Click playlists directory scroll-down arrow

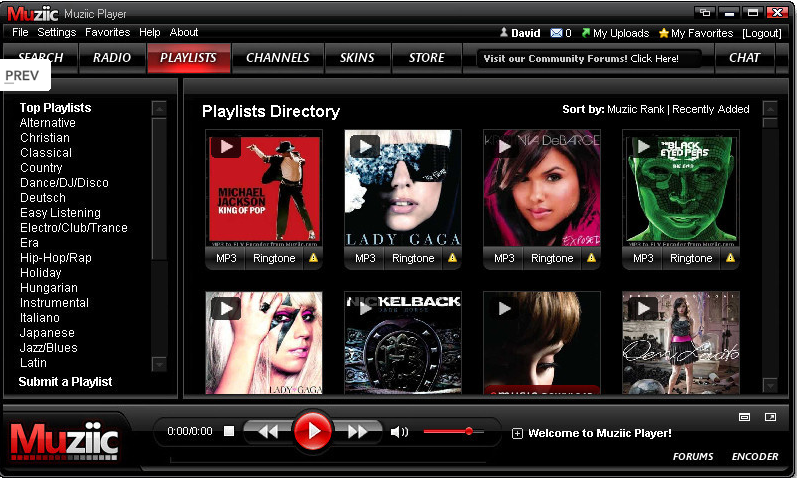click(770, 385)
